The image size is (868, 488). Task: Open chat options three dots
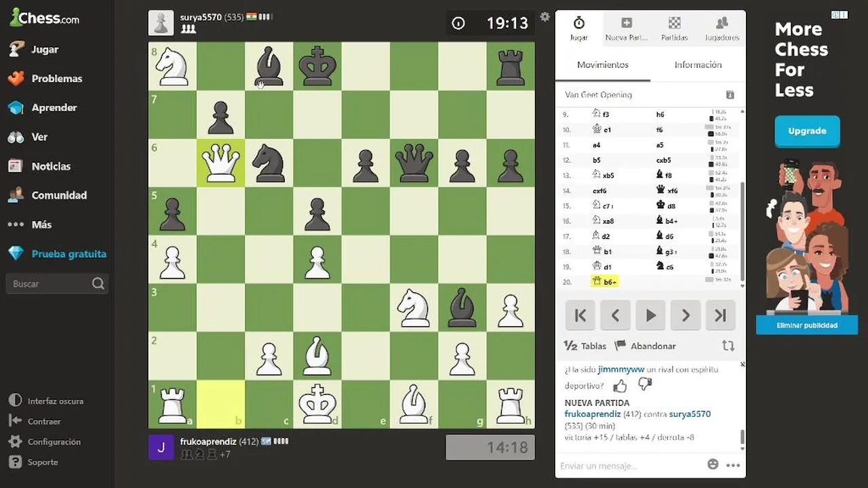pyautogui.click(x=733, y=465)
